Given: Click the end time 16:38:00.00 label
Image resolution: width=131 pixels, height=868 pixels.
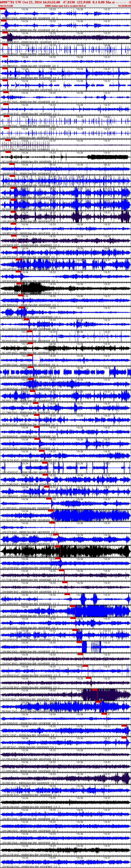Looking at the screenshot, I should pos(124,6).
